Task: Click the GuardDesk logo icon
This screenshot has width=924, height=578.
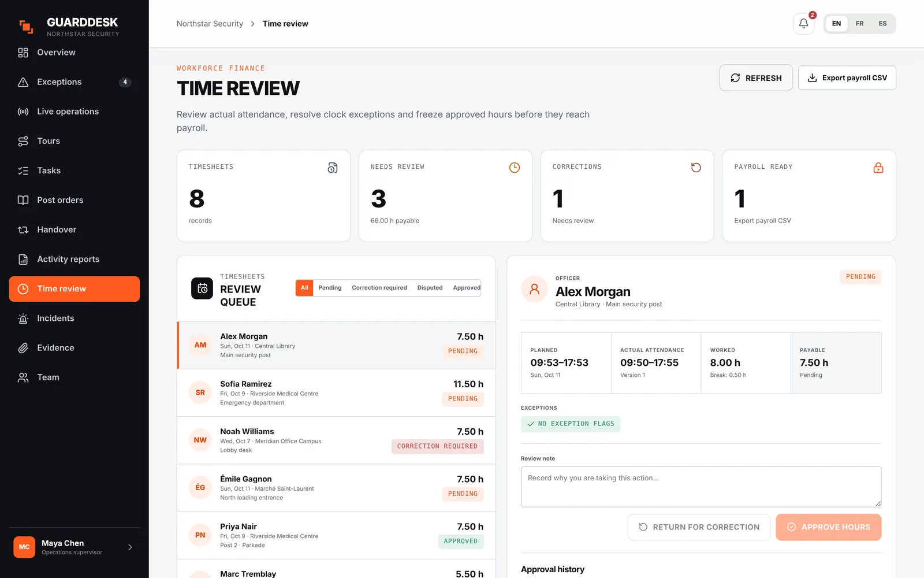Action: pos(26,27)
